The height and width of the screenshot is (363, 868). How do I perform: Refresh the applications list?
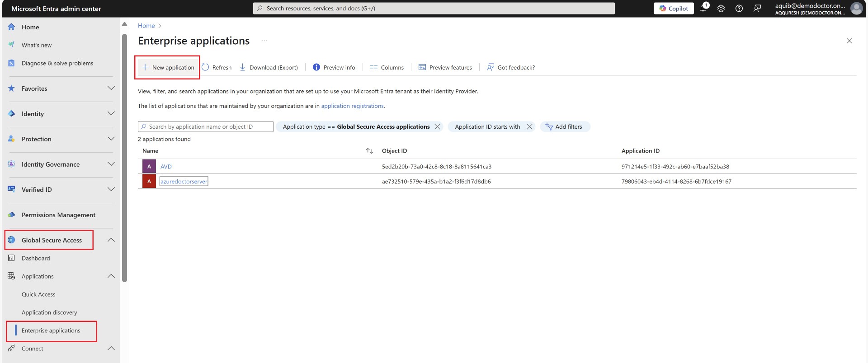point(217,67)
